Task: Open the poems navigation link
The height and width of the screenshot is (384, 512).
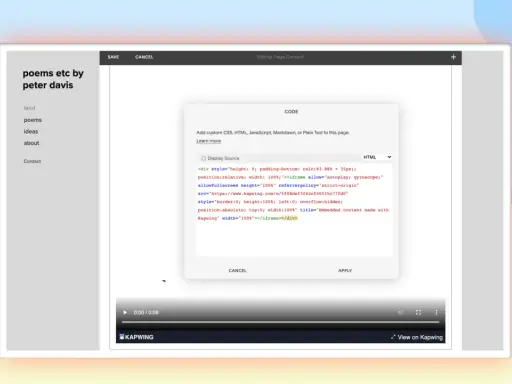Action: tap(33, 120)
